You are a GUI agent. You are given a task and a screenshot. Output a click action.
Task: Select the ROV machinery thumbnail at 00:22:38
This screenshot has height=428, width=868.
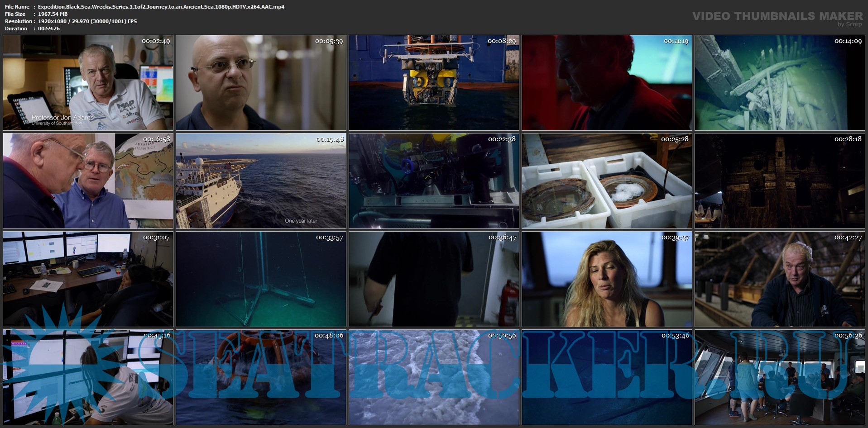coord(434,181)
